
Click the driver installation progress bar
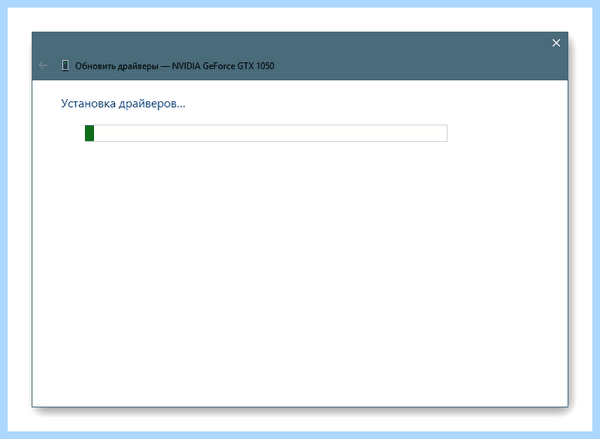click(x=266, y=133)
